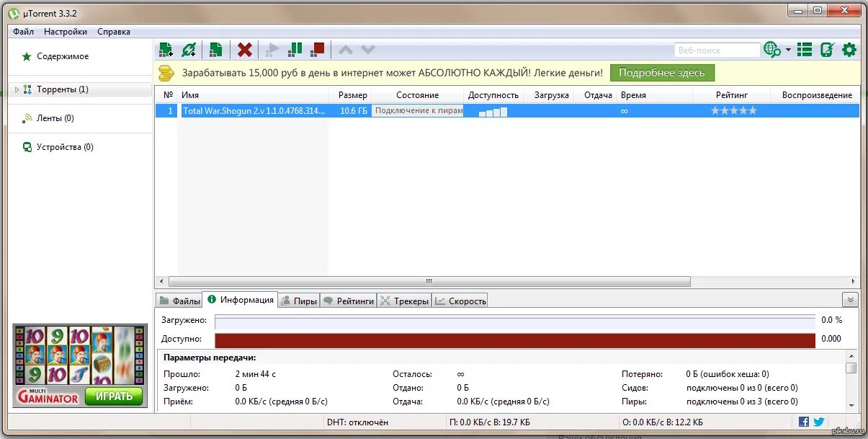Sort by the Отдача column header
The width and height of the screenshot is (868, 439).
pyautogui.click(x=598, y=95)
